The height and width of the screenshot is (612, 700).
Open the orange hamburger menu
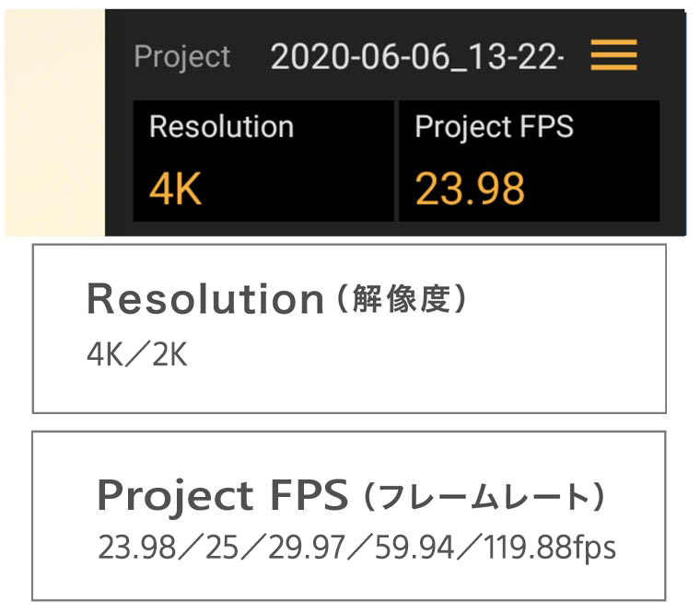(613, 57)
